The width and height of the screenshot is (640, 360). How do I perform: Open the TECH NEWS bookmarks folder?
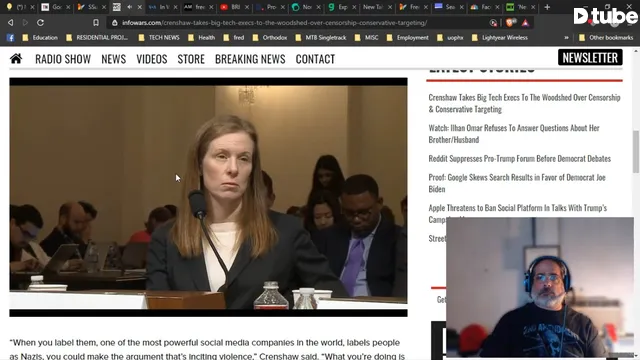(159, 38)
